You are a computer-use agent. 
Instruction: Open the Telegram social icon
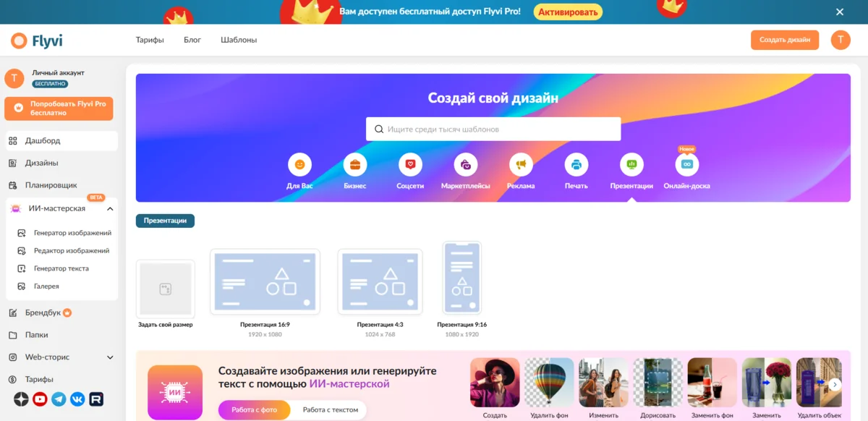tap(59, 399)
